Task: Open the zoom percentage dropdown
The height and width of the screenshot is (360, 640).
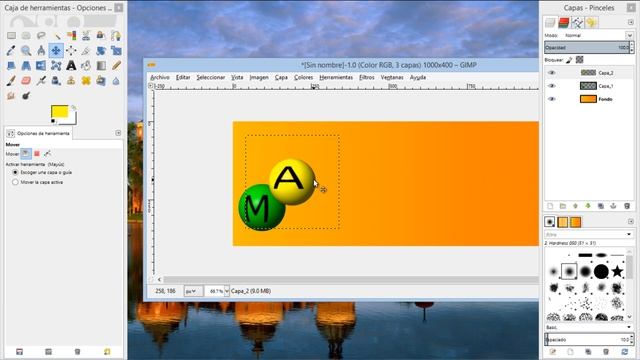Action: point(227,291)
